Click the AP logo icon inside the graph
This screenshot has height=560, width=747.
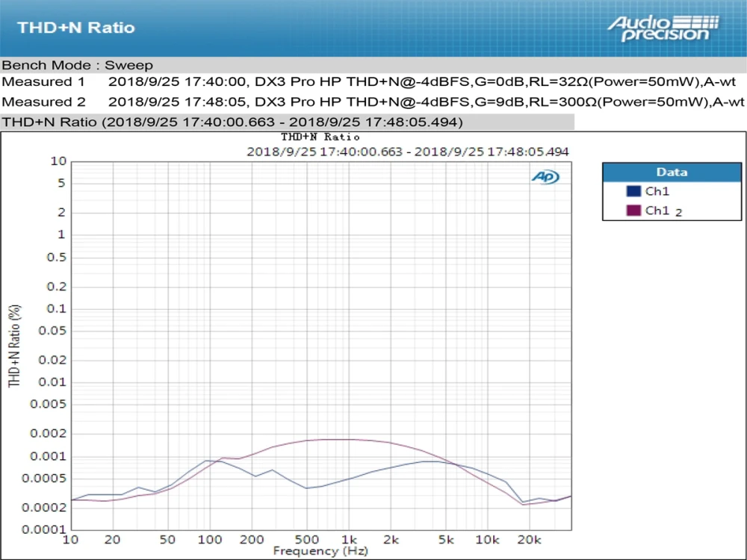545,177
